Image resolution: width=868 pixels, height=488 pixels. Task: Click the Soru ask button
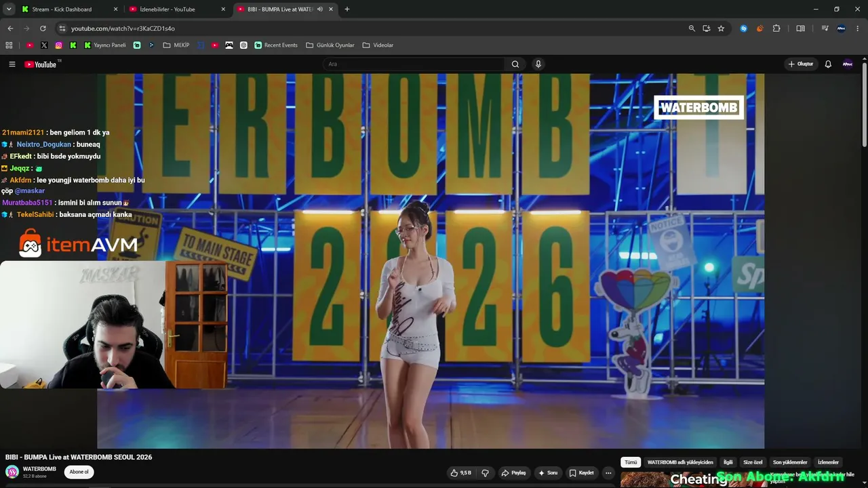pos(548,472)
